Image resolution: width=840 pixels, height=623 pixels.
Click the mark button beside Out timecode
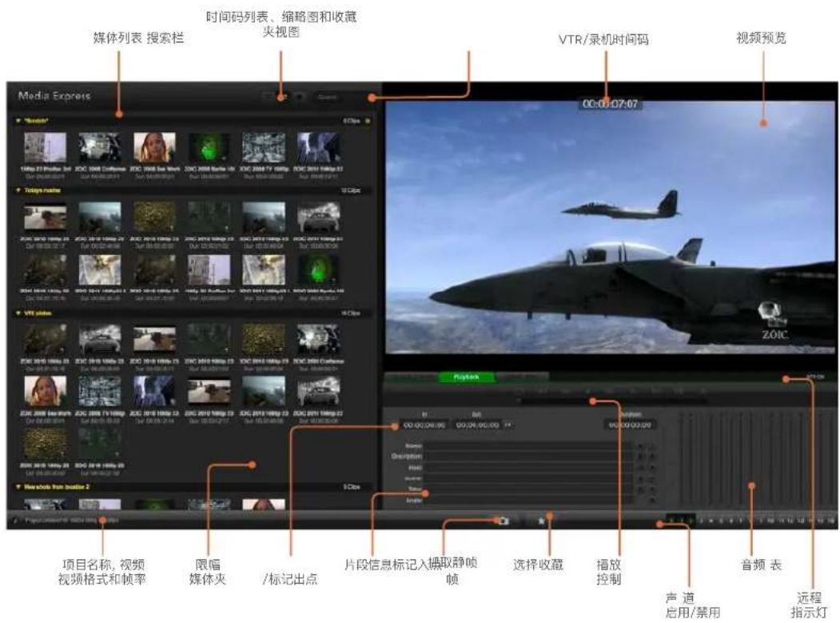[508, 425]
